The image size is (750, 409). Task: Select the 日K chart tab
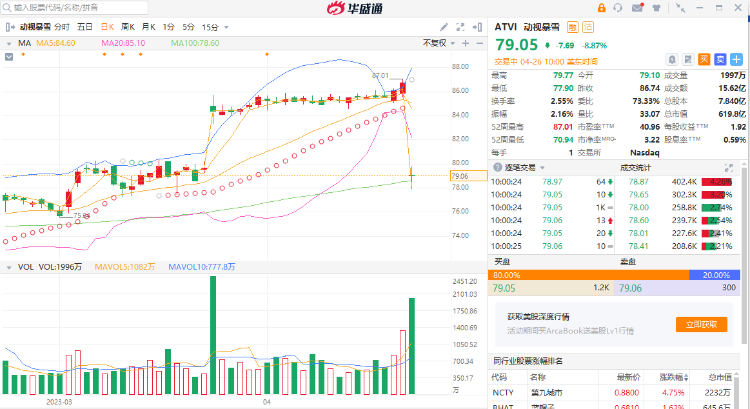click(x=107, y=27)
